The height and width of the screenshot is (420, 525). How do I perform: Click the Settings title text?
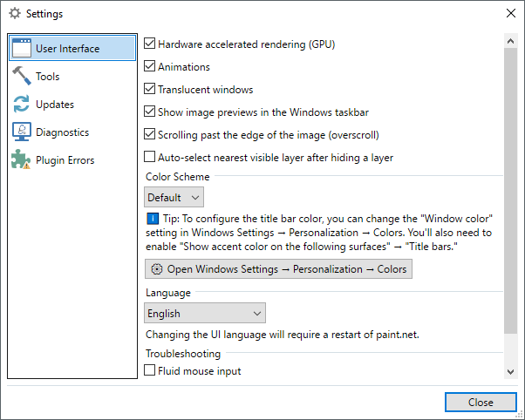(x=44, y=14)
